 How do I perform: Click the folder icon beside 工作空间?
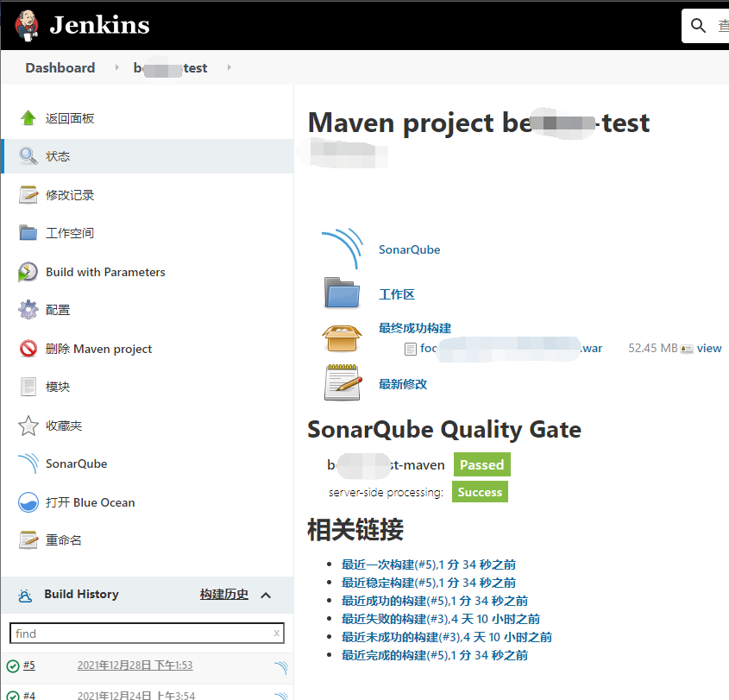(x=28, y=232)
